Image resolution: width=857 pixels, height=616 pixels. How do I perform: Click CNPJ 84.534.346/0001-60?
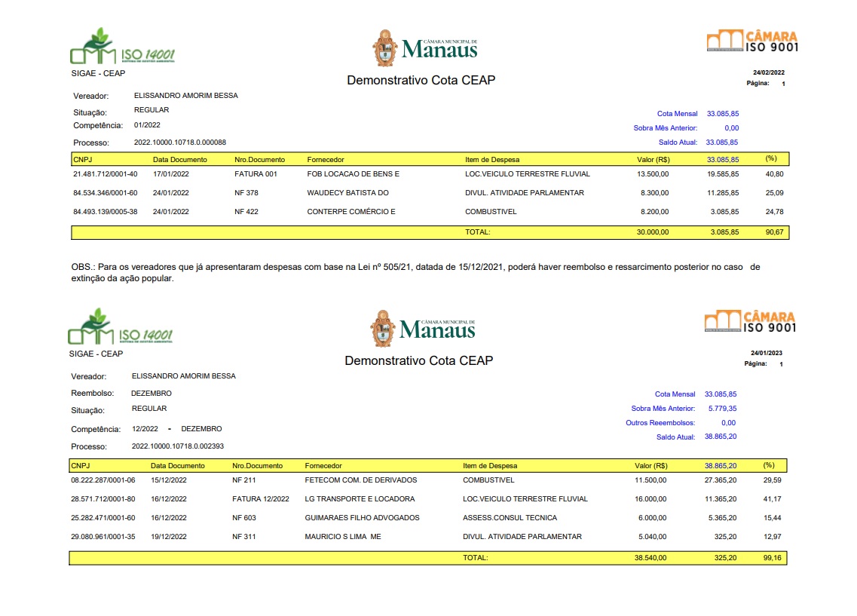(106, 193)
